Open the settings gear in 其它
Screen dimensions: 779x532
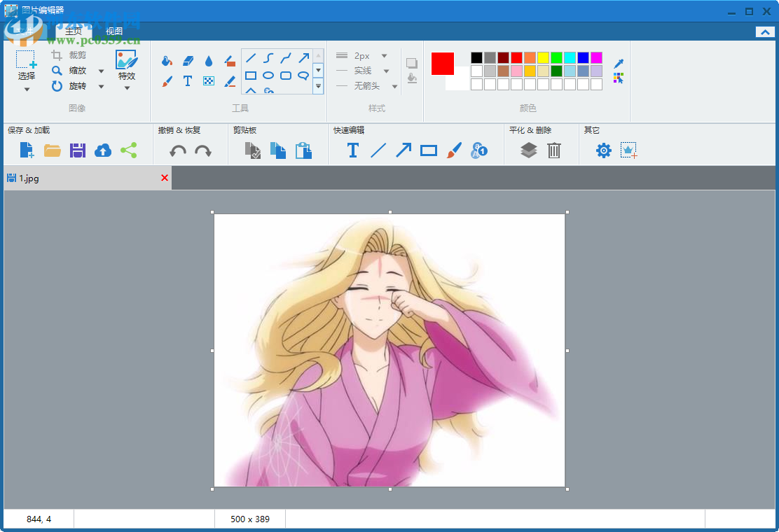[x=603, y=150]
